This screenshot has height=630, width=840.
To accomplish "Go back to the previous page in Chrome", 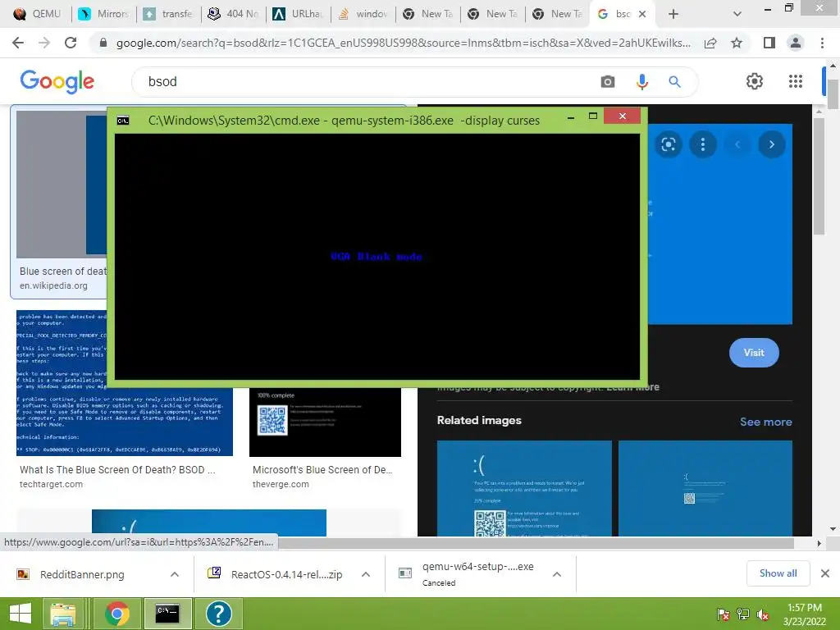I will (x=18, y=43).
